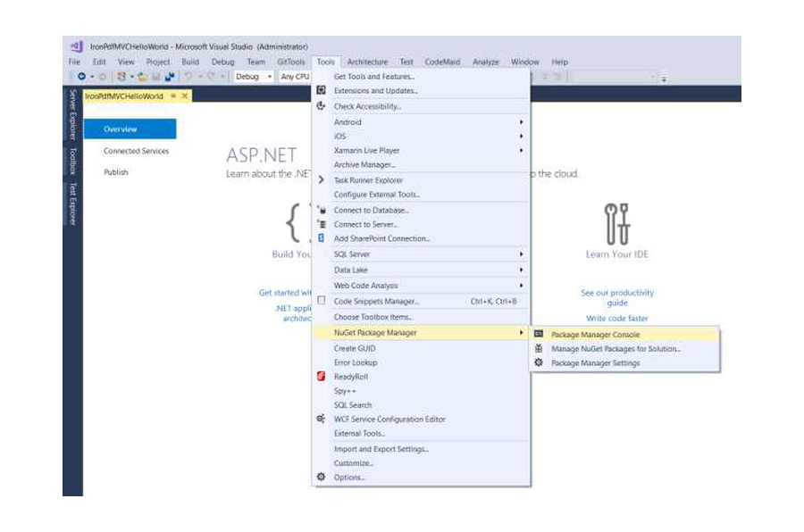Close the IronPdfMVCHelloWorld document tab
804x532 pixels.
(x=185, y=96)
